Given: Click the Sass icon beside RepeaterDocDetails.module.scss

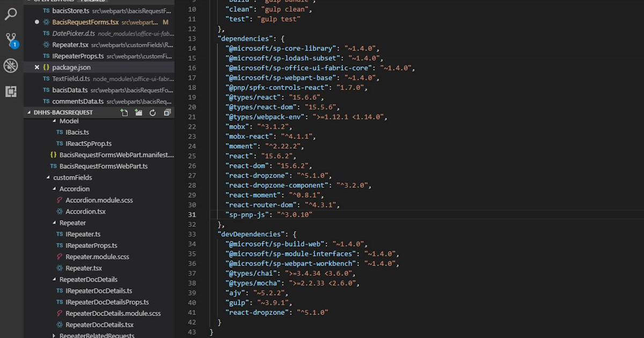Looking at the screenshot, I should click(60, 313).
